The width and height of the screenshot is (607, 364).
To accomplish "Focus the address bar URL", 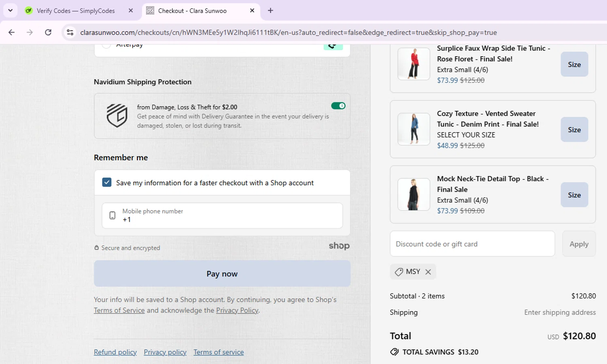I will pos(288,32).
